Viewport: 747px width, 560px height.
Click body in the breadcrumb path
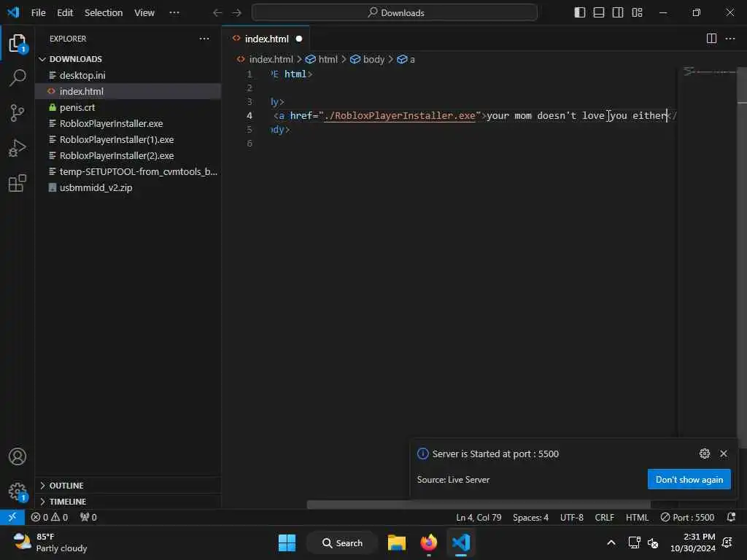368,60
